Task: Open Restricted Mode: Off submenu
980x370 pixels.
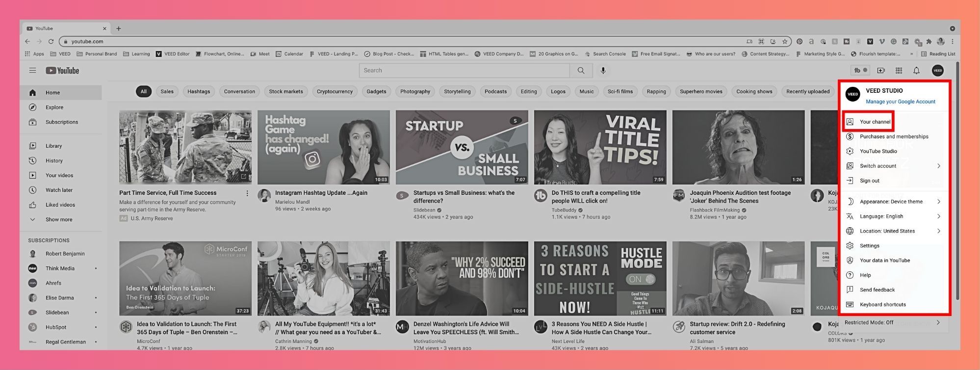Action: (894, 323)
